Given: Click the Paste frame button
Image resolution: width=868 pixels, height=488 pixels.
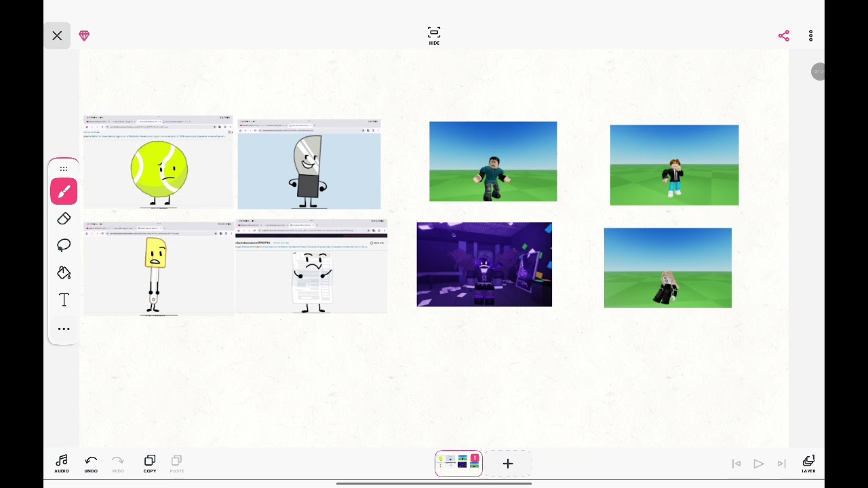Looking at the screenshot, I should pyautogui.click(x=177, y=464).
